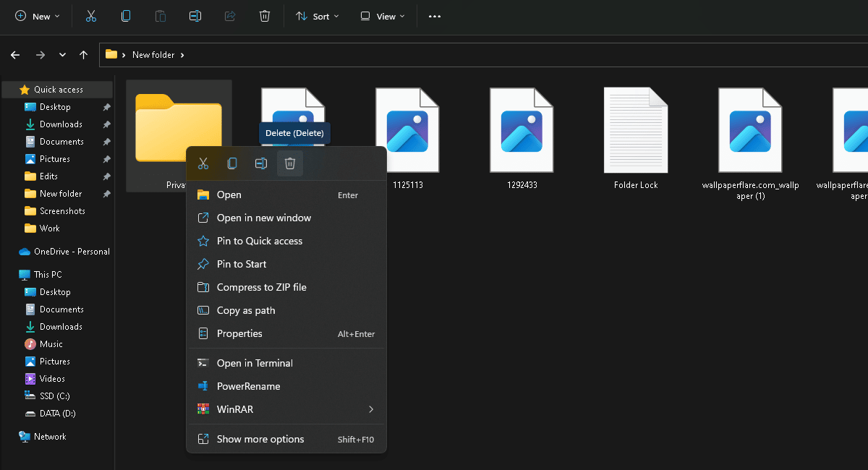
Task: Click the toolbar Delete trash icon
Action: pyautogui.click(x=265, y=16)
